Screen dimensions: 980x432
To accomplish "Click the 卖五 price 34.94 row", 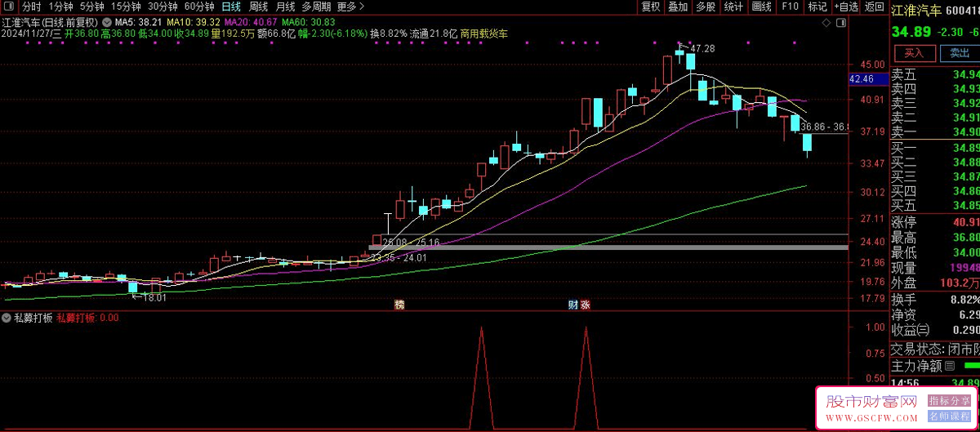I will 935,74.
